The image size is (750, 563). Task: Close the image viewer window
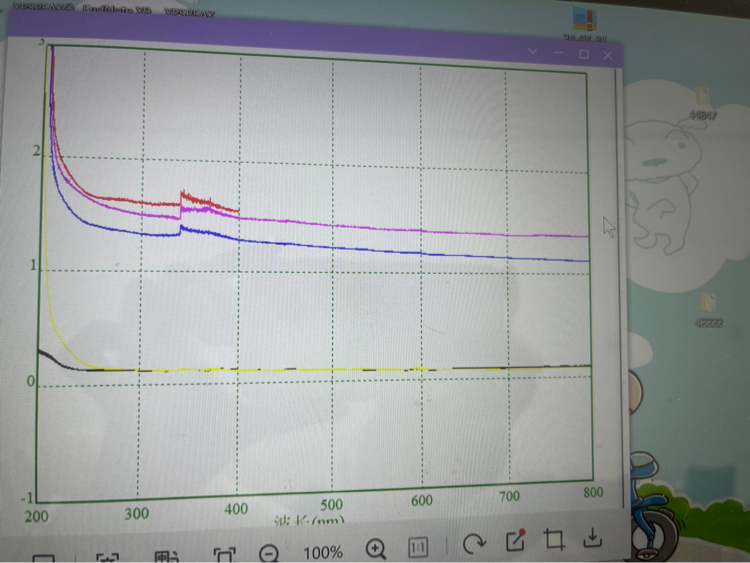click(607, 56)
